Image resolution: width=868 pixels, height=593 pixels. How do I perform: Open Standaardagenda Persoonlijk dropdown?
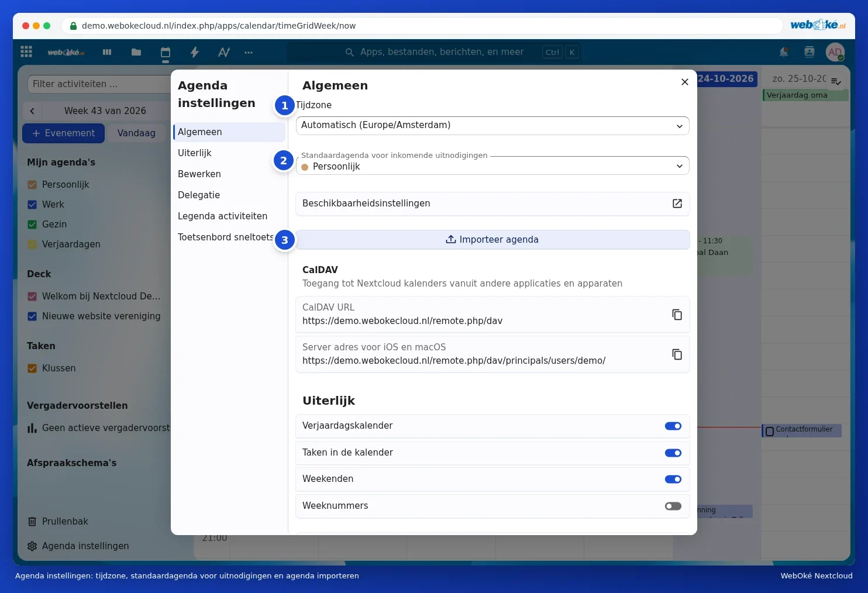pyautogui.click(x=492, y=166)
